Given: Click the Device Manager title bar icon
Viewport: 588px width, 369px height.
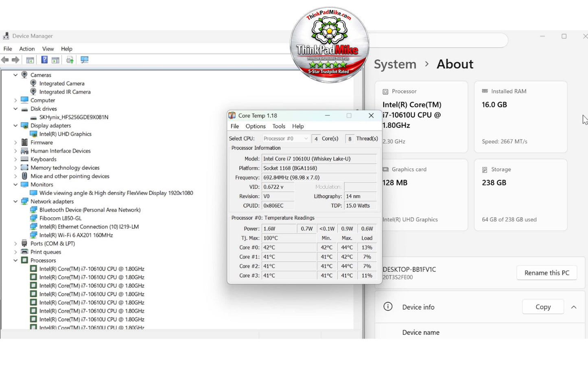Looking at the screenshot, I should pos(6,36).
